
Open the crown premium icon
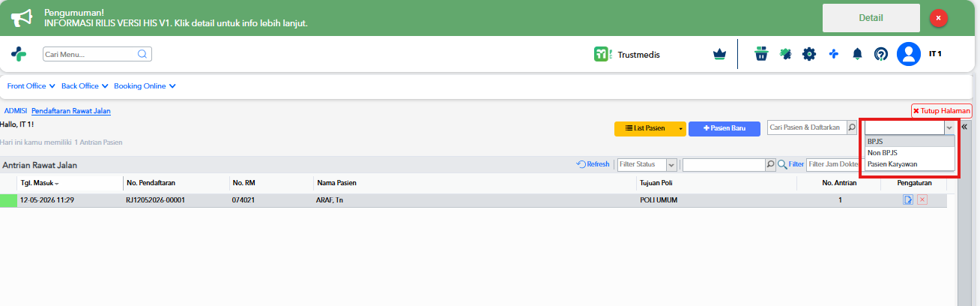click(x=720, y=54)
